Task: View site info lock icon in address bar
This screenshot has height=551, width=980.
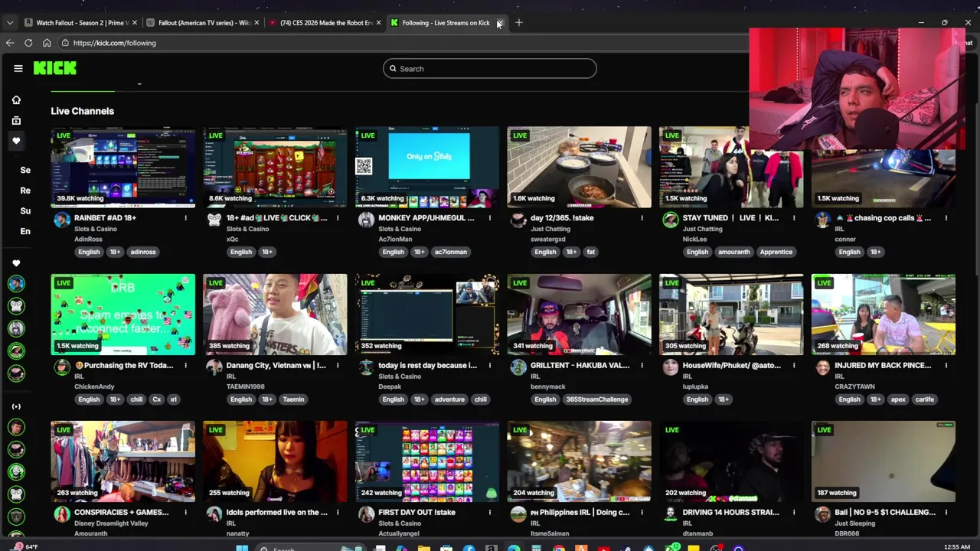Action: [65, 43]
